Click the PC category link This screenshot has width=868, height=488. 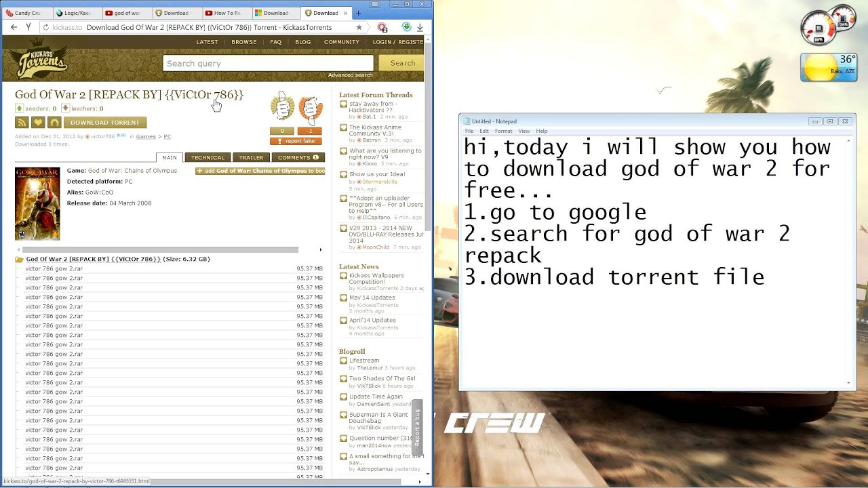pyautogui.click(x=167, y=136)
